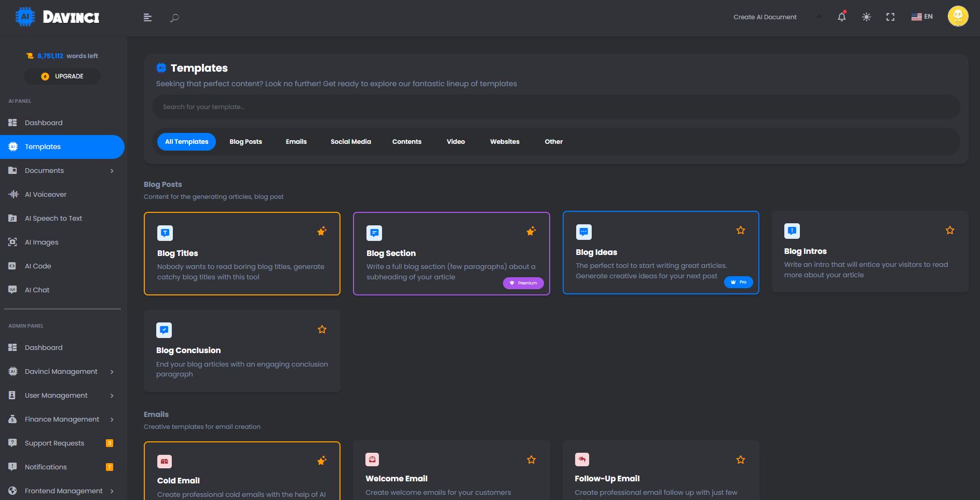980x500 pixels.
Task: Open search with the magnifier icon
Action: click(174, 18)
